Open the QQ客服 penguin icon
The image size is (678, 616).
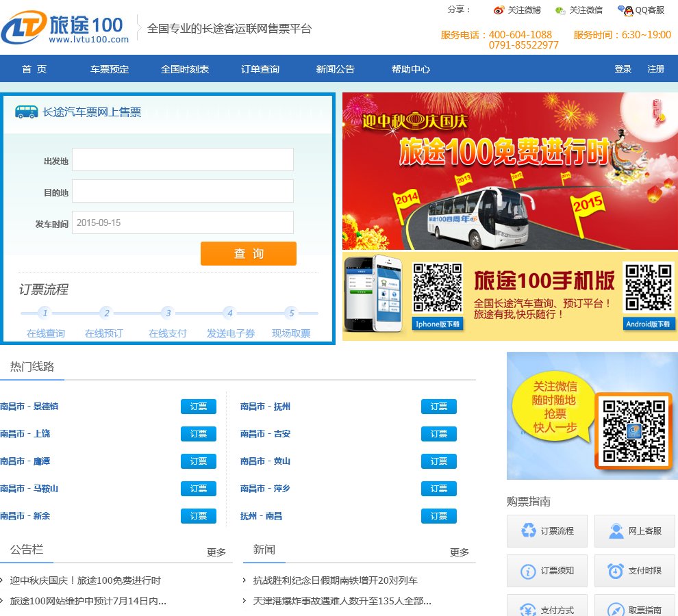pyautogui.click(x=626, y=10)
